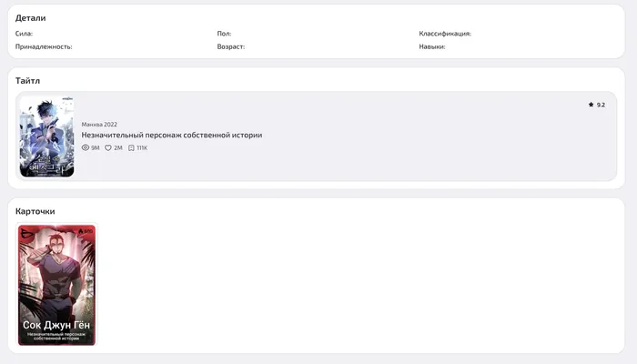The width and height of the screenshot is (637, 364).
Task: Open the Сок Джун Гён character card
Action: click(56, 285)
